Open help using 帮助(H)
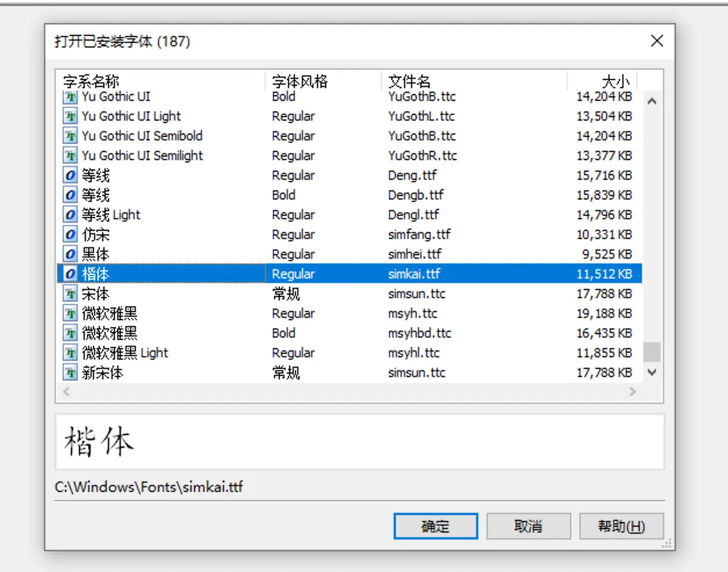The height and width of the screenshot is (572, 728). [x=621, y=526]
